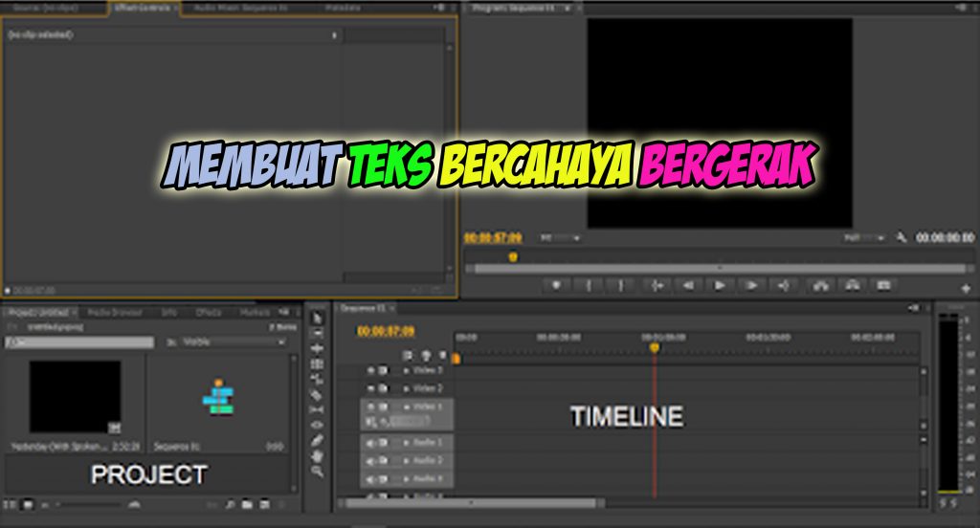
Task: Click the Extract button
Action: (853, 286)
